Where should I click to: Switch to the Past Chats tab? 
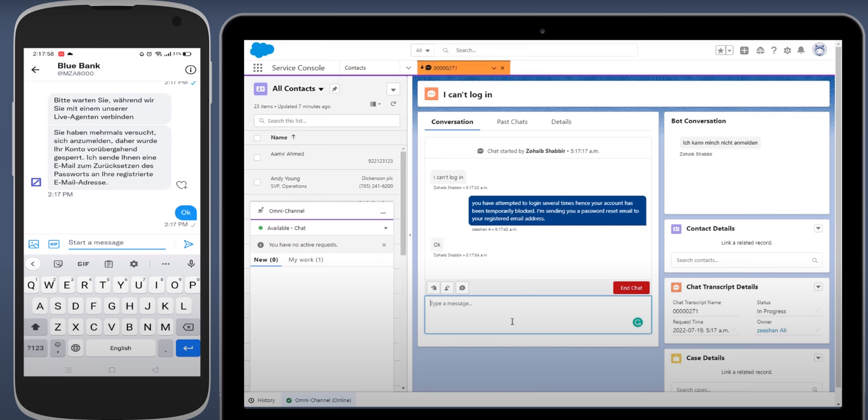(512, 122)
